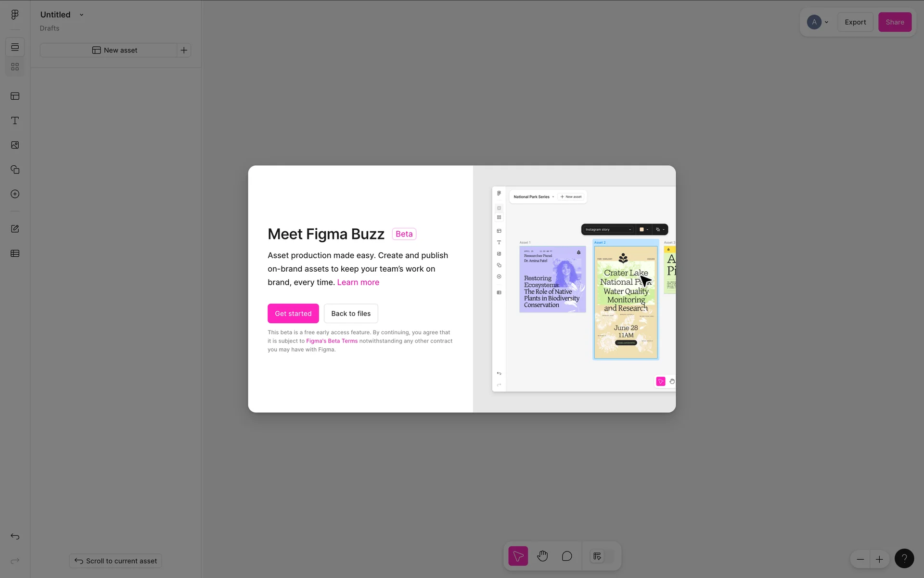Activate the Move cursor tool
This screenshot has height=578, width=924.
point(518,556)
